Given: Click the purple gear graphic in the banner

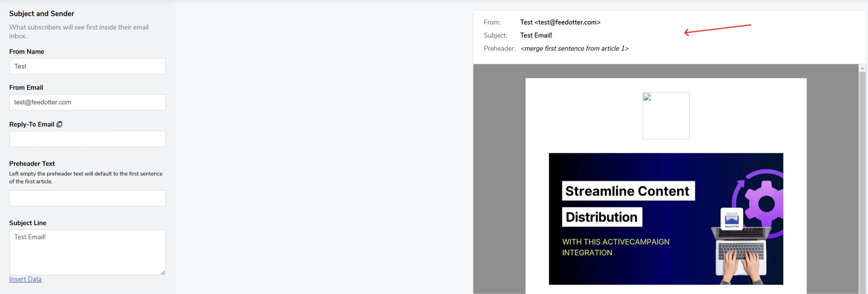Looking at the screenshot, I should pos(765,204).
